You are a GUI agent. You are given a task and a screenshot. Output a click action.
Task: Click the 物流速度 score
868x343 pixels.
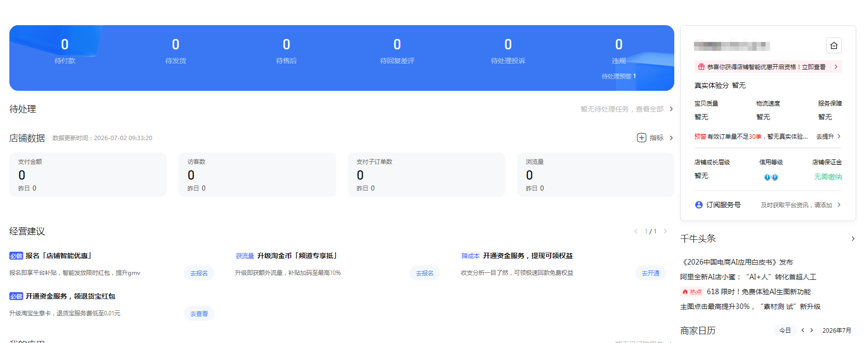[x=768, y=110]
